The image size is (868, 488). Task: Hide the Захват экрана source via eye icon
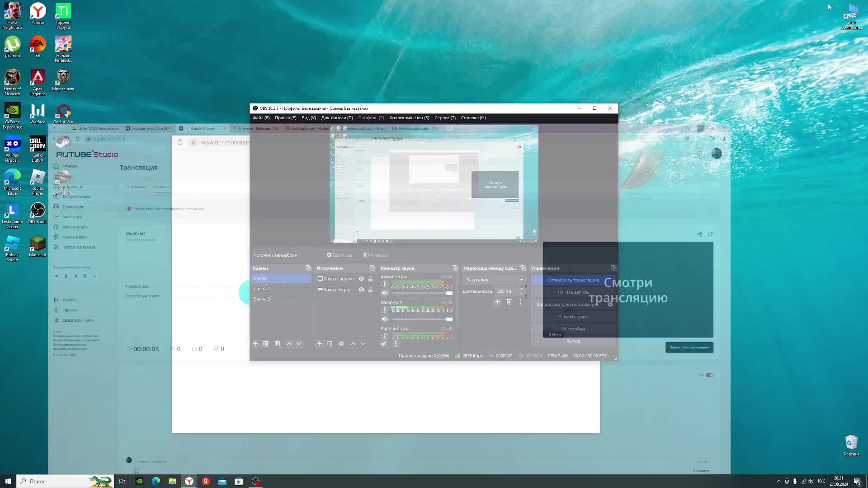click(361, 279)
